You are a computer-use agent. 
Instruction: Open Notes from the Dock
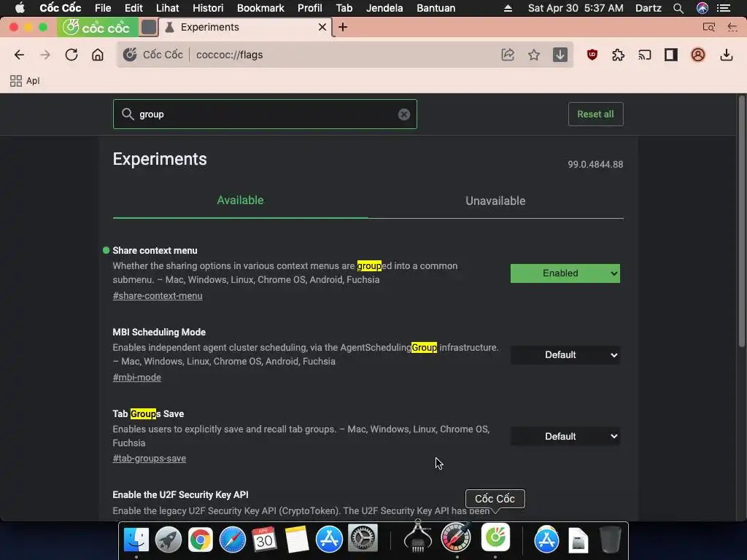[297, 540]
